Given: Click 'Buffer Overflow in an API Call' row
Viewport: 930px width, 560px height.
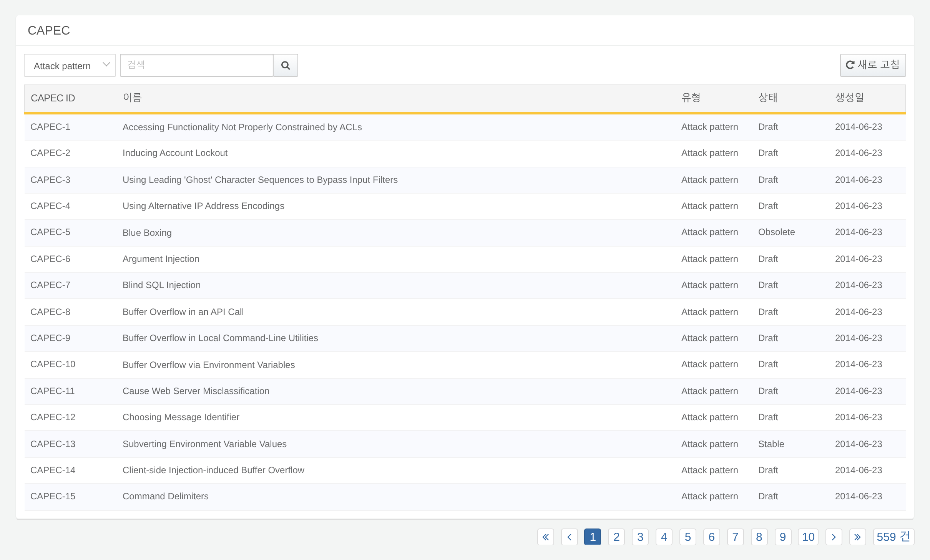Looking at the screenshot, I should click(465, 312).
